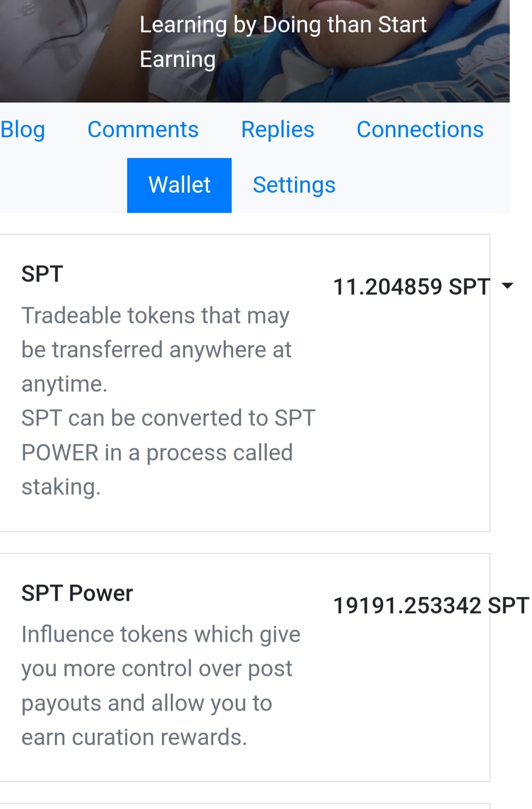Expand the SPT balance dropdown arrow
532x809 pixels.
(507, 286)
